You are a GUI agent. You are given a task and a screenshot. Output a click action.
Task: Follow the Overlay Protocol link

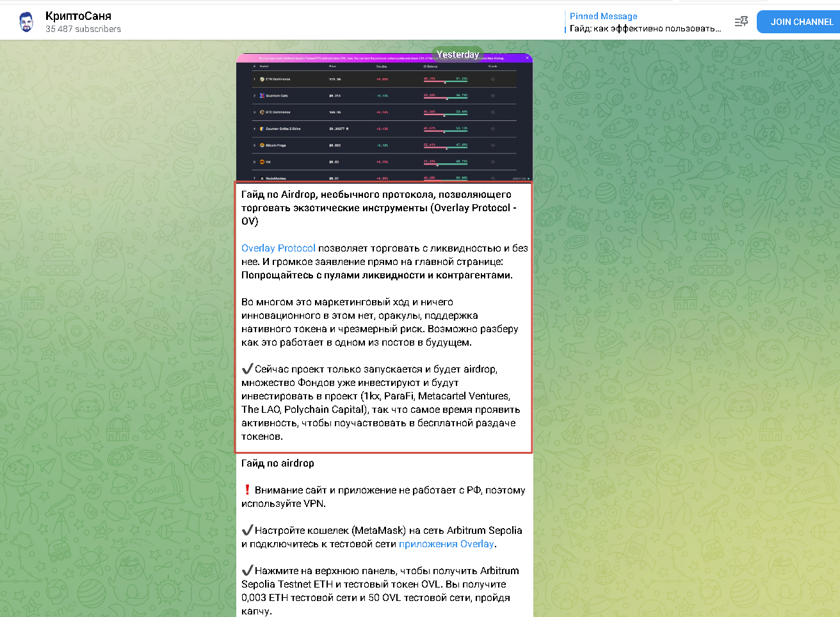click(279, 248)
